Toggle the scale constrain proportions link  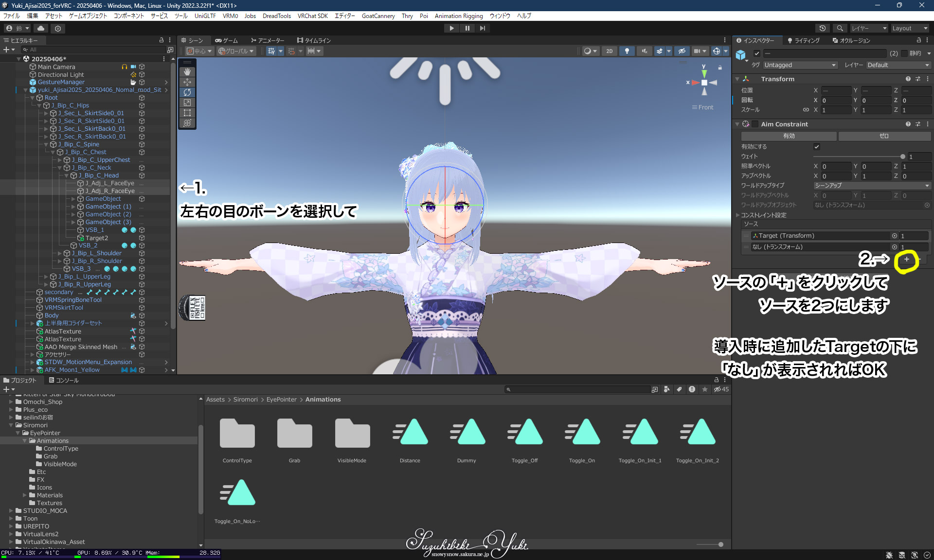[x=806, y=110]
